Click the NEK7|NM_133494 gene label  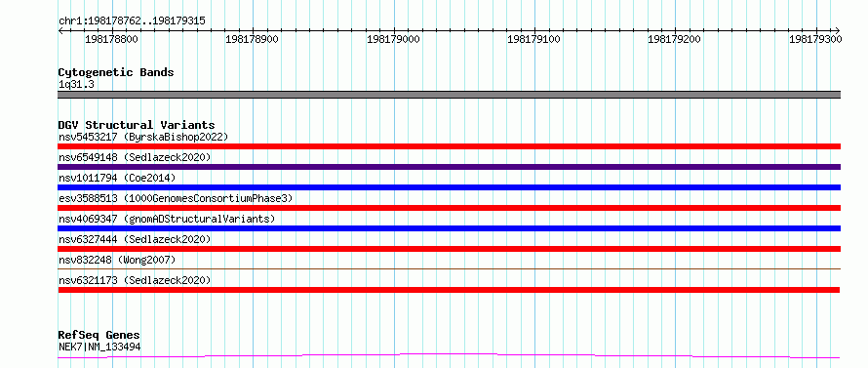(99, 347)
